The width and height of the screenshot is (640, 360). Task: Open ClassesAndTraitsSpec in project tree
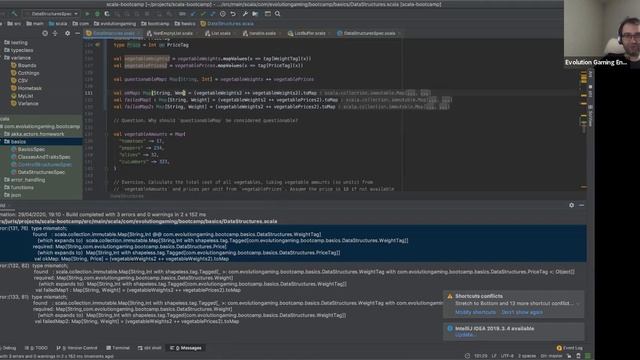pyautogui.click(x=40, y=157)
